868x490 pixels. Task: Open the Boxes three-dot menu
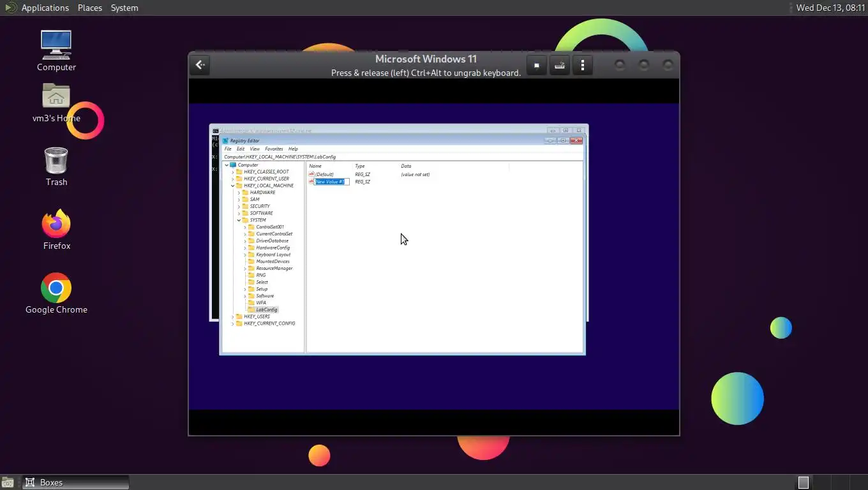(x=583, y=65)
